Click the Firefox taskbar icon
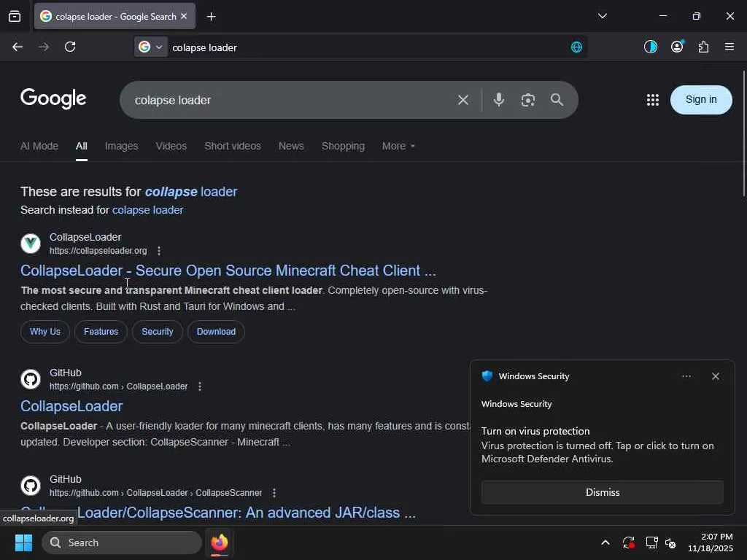 coord(220,542)
